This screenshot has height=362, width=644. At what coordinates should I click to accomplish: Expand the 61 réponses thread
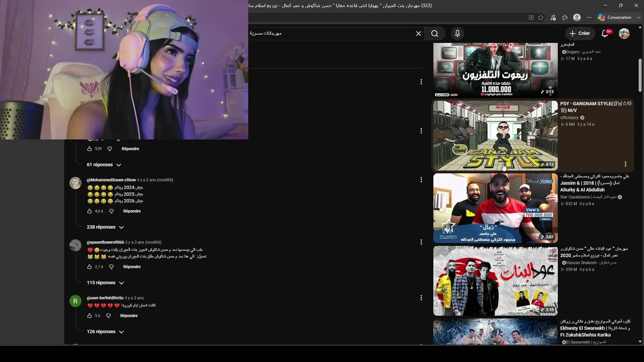[104, 165]
